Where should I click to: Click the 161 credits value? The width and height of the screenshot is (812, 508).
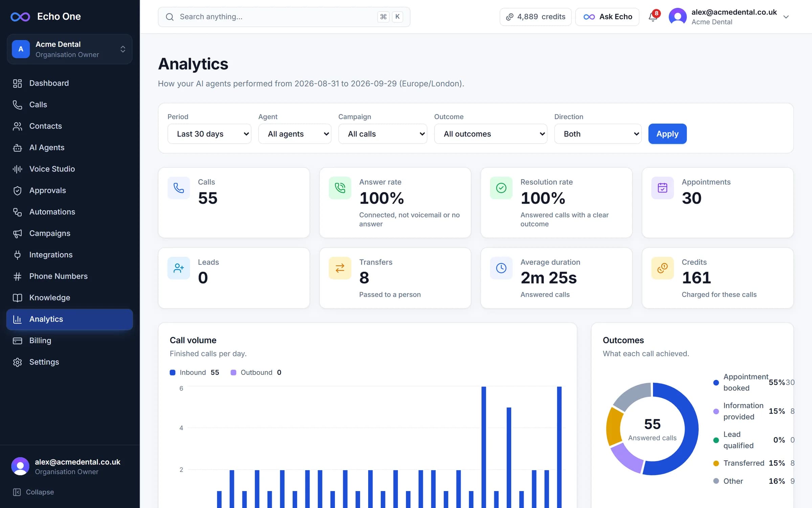coord(696,278)
